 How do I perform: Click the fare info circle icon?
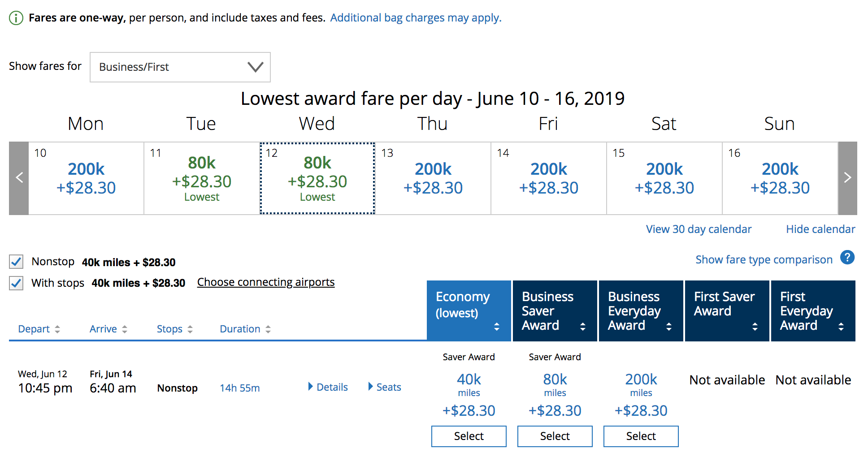click(x=16, y=18)
